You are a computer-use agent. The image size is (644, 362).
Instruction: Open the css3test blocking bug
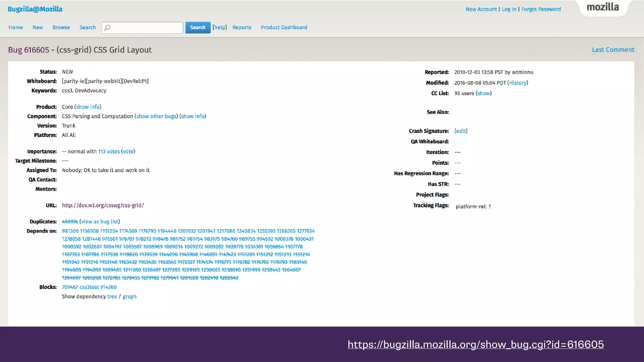point(89,287)
